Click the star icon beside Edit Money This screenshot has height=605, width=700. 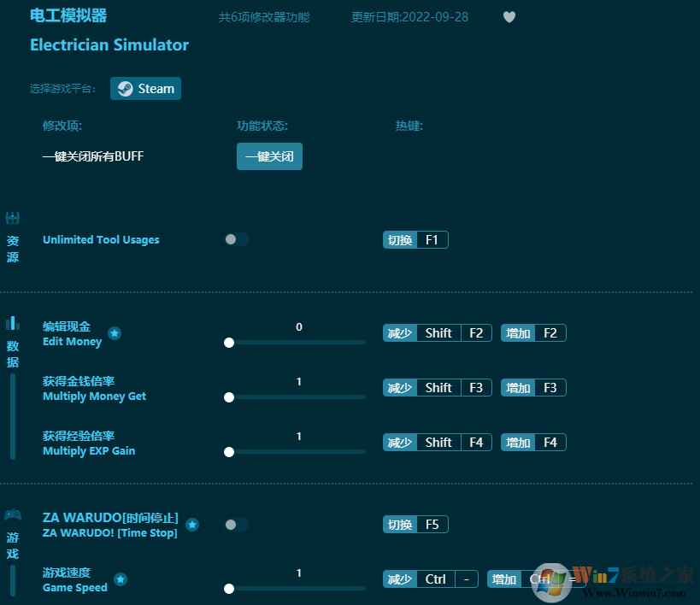click(115, 333)
